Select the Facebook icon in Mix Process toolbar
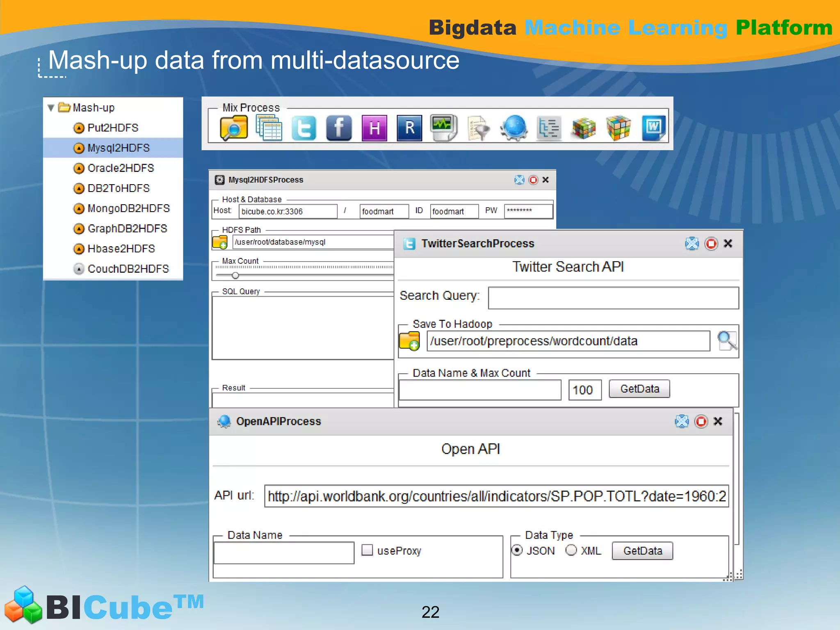Viewport: 840px width, 630px height. coord(339,128)
